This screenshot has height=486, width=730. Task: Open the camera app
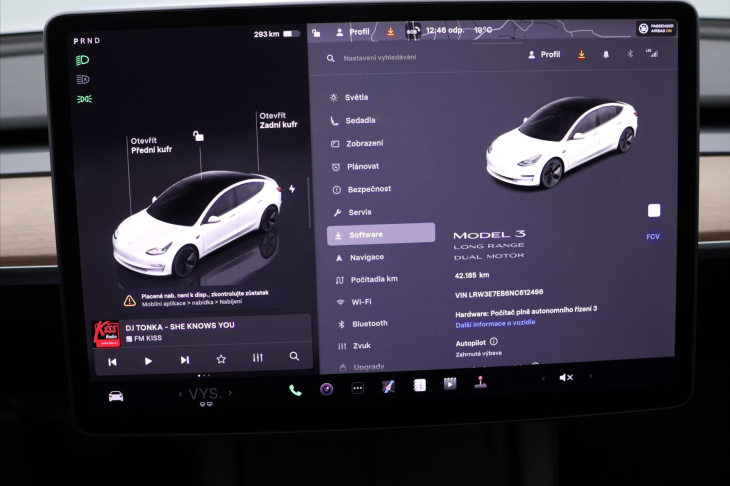pos(326,389)
